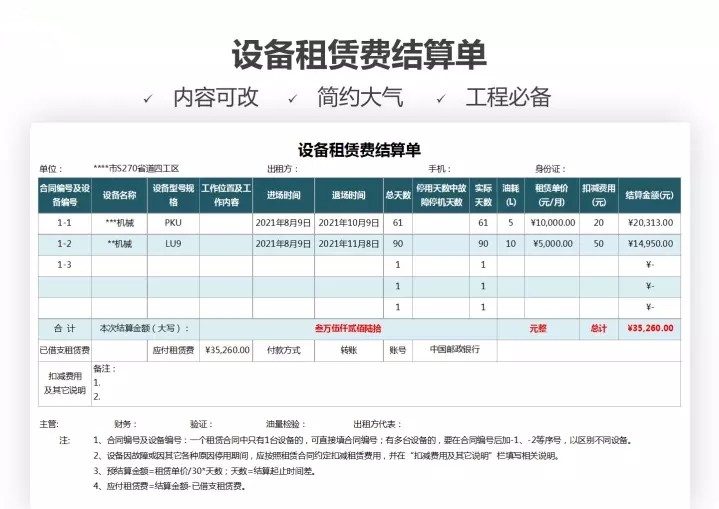Viewport: 719px width, 509px height.
Task: Select the cell 1-3
Action: click(65, 266)
